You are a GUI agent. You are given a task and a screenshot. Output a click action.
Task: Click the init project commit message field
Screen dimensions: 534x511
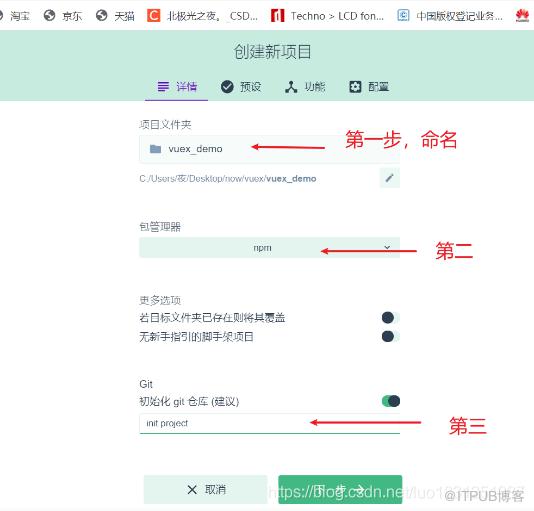tap(269, 423)
